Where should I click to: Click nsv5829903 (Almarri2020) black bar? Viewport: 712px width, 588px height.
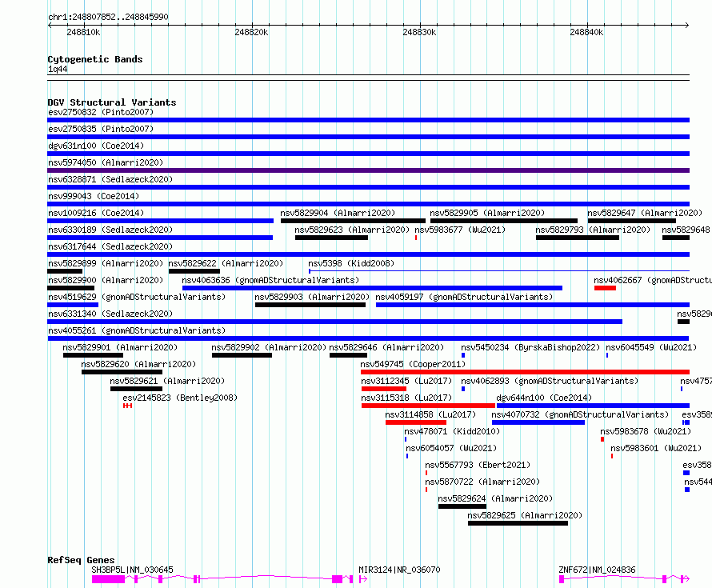(310, 305)
